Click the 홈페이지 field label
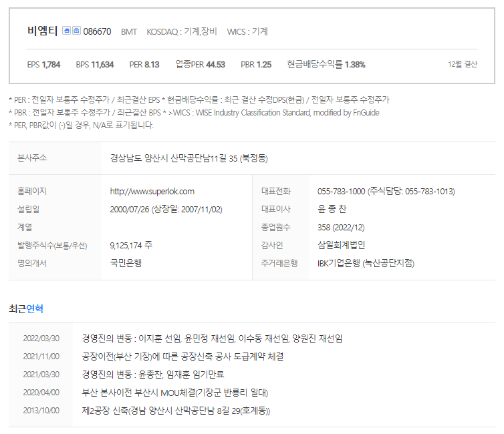This screenshot has width=504, height=434. pos(32,192)
